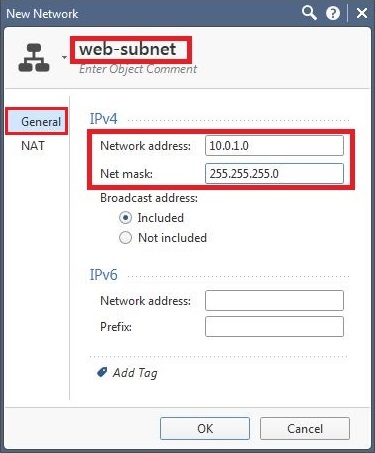Click Enter Object Comment field
This screenshot has width=375, height=453.
pyautogui.click(x=138, y=69)
